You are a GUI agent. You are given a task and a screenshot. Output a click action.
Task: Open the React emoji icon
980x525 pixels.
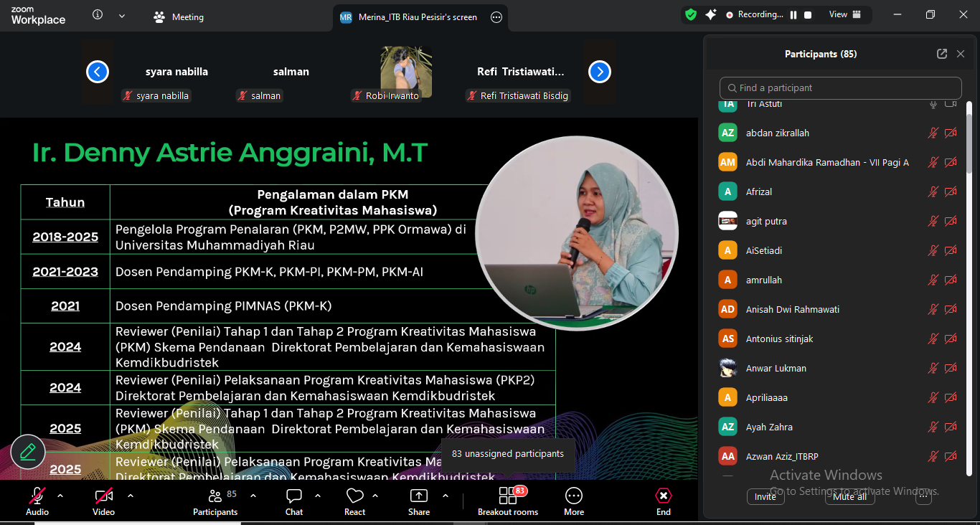[354, 496]
